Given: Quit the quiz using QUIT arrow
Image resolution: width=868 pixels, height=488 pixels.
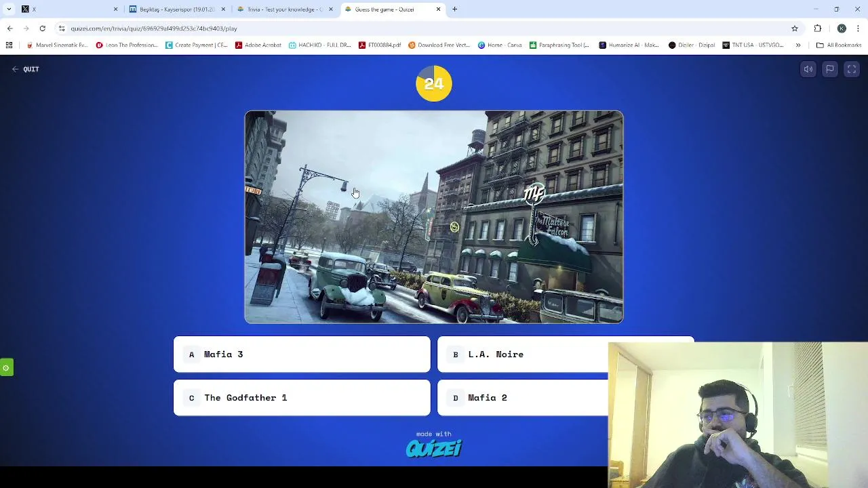Looking at the screenshot, I should point(26,69).
